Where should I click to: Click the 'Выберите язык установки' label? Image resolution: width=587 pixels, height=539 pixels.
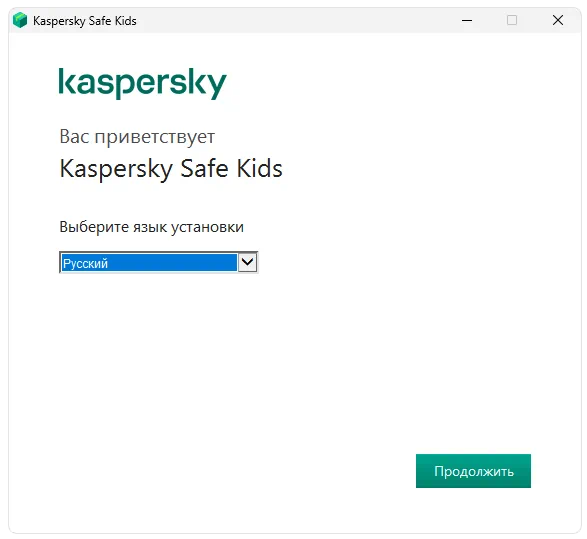(152, 227)
